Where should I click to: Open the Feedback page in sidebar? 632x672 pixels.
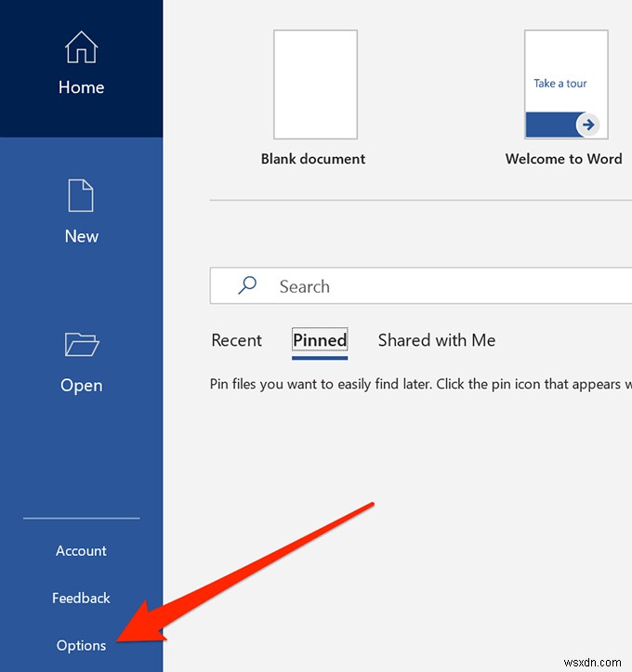point(81,598)
